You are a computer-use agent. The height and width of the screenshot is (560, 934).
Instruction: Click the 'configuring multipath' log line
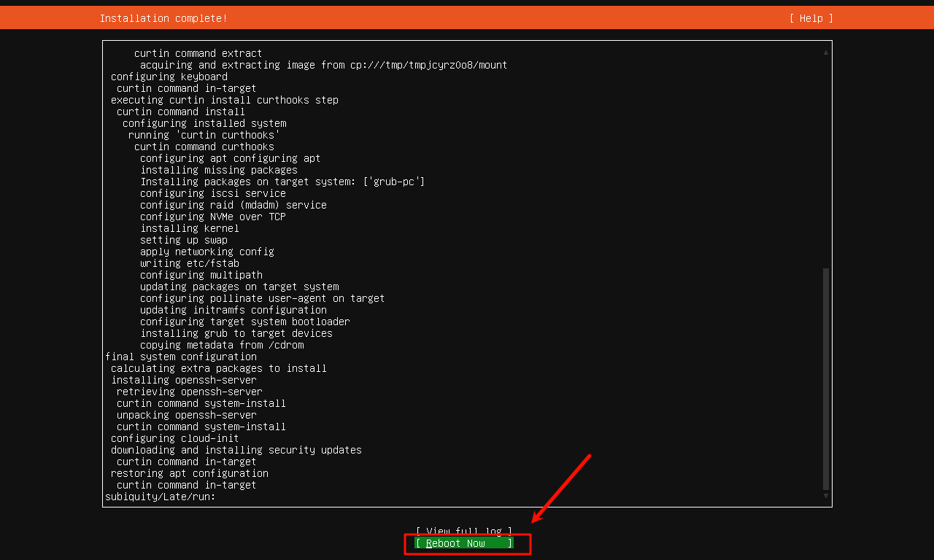tap(201, 275)
